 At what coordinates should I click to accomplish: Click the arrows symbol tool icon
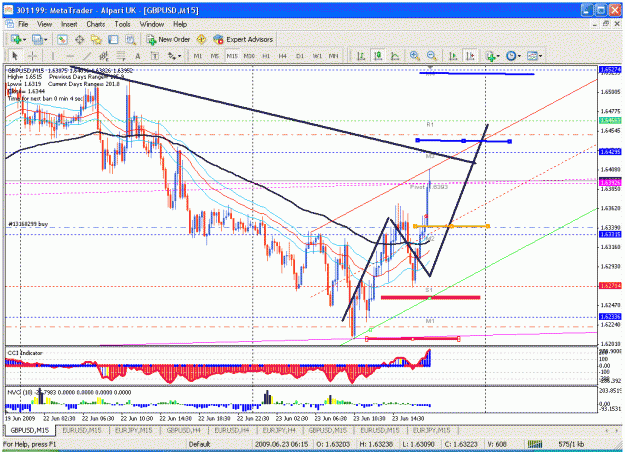point(171,56)
